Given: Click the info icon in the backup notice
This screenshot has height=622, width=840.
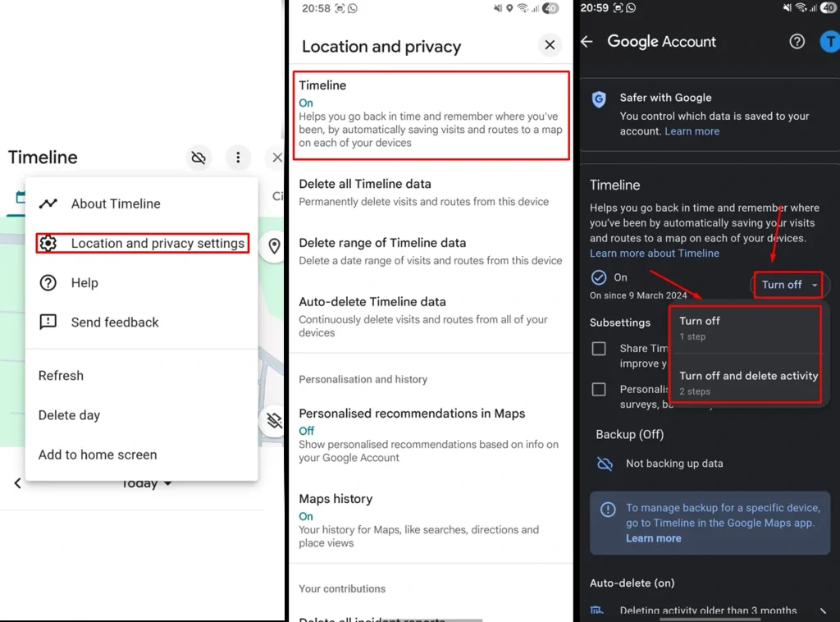Looking at the screenshot, I should coord(608,509).
